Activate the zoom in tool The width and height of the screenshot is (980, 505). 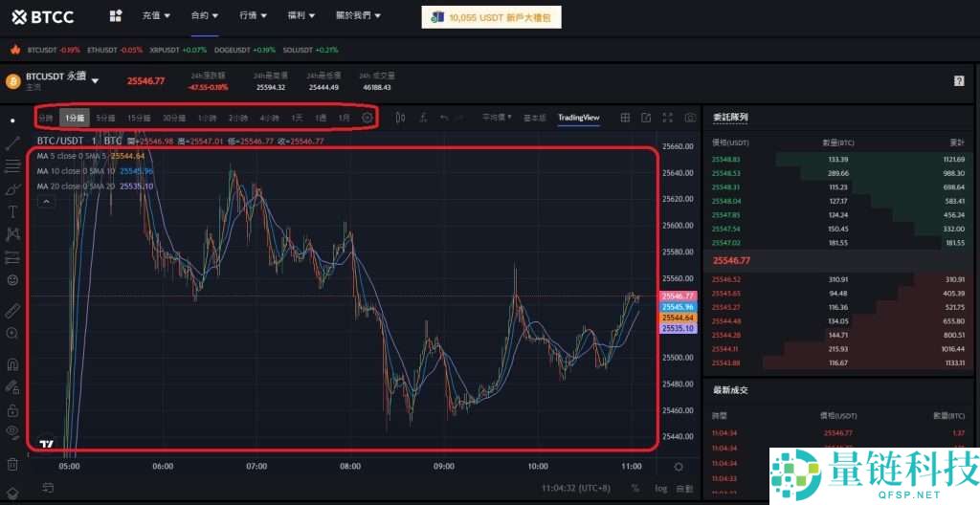[x=12, y=333]
